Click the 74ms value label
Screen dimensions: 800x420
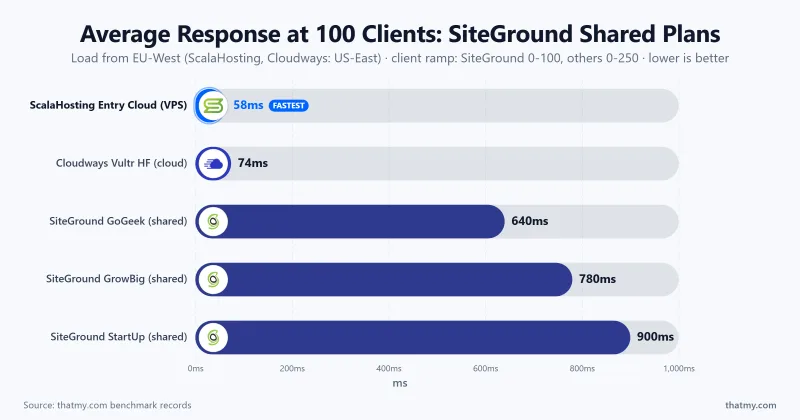[x=253, y=163]
